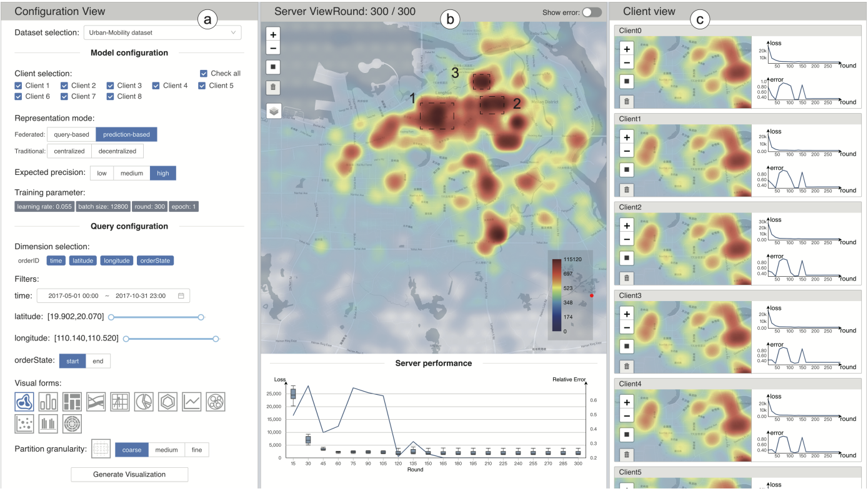Pick the line chart visual form

point(192,402)
